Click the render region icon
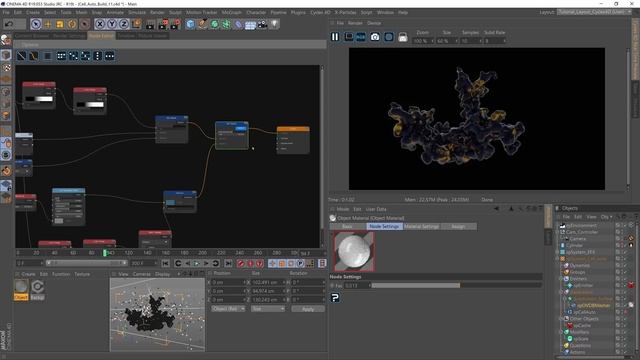 (x=349, y=37)
